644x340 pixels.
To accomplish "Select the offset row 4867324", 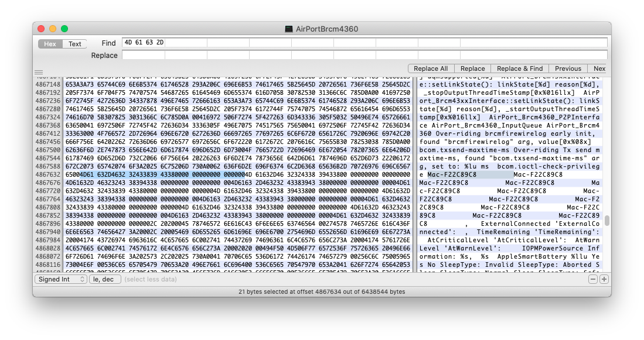I will (47, 117).
